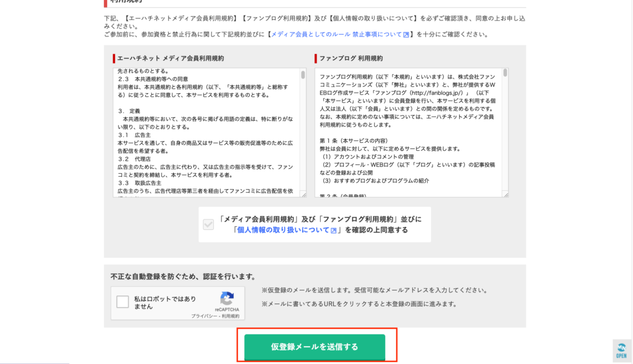Screen dimensions: 633x364
Task: Click the line (3) おすすめブログおよびプログラムの紹介
Action: 374,180
